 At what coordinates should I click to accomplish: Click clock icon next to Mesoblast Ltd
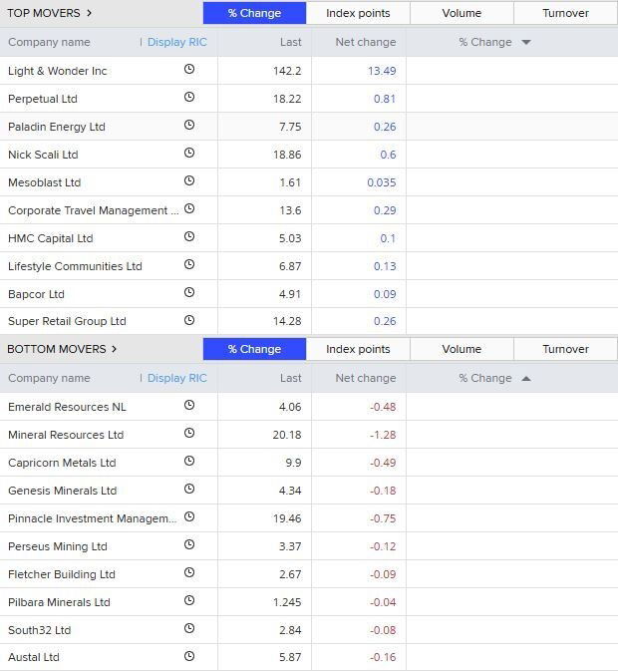[189, 180]
